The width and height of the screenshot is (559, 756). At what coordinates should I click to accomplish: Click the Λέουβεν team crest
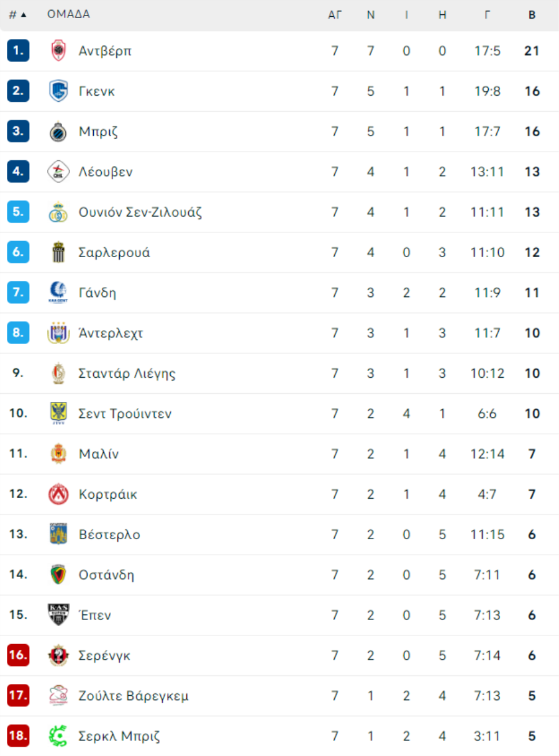coord(58,172)
